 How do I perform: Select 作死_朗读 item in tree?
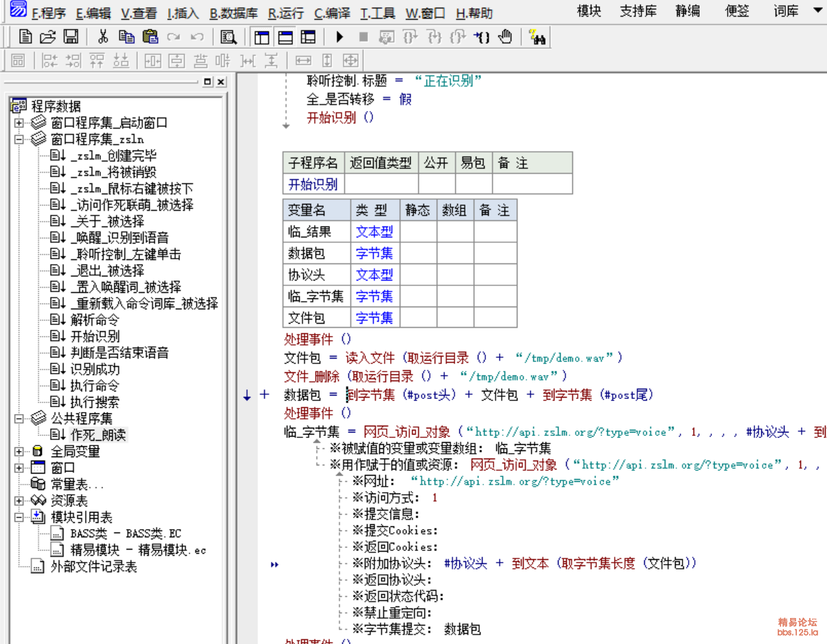tap(98, 435)
